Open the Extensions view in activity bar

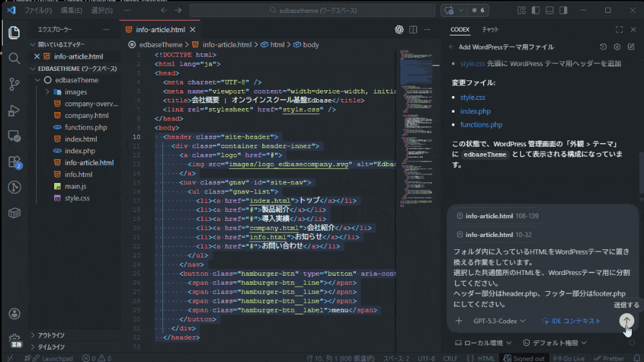point(14,162)
